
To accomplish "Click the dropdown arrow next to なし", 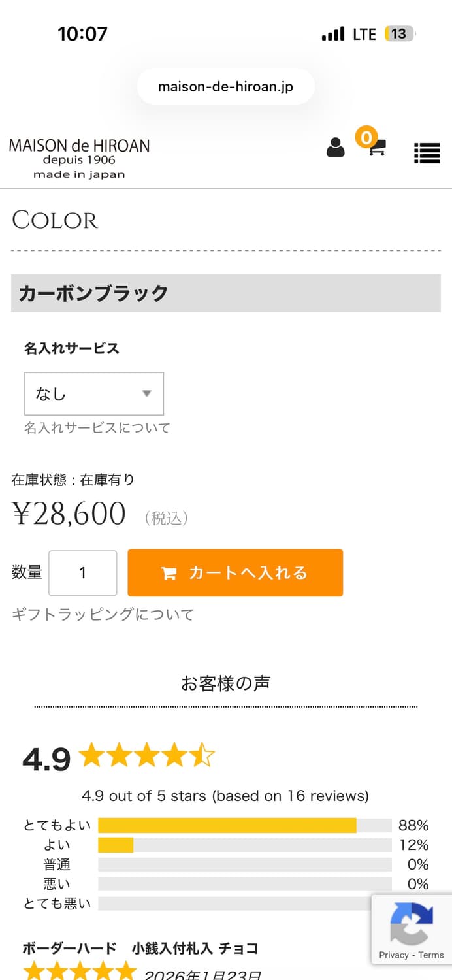I will [147, 393].
